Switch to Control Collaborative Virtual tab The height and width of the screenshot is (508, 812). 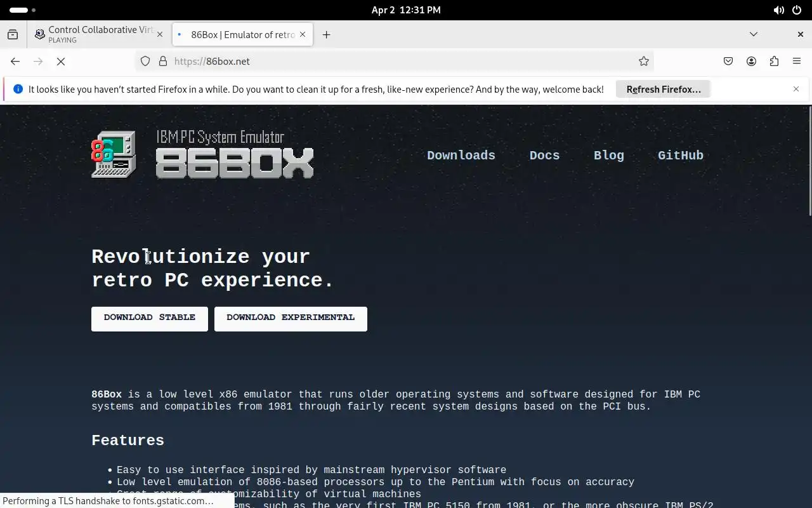[x=100, y=34]
